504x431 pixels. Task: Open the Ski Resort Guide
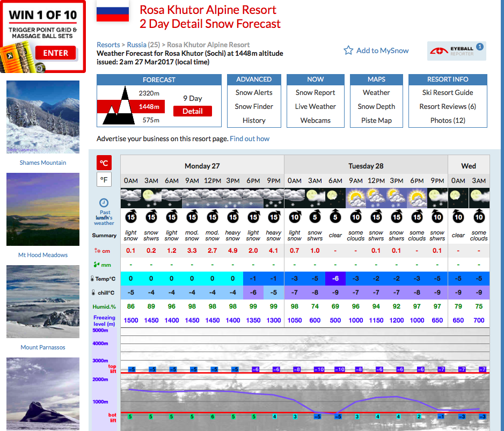(448, 92)
